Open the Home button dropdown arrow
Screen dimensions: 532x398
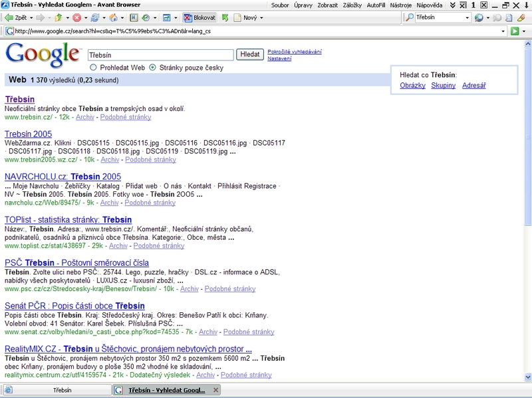tap(122, 18)
